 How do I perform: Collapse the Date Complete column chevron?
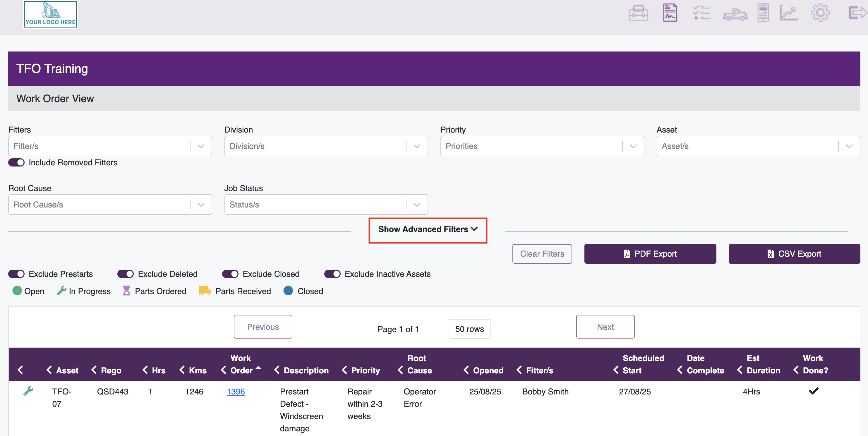click(680, 370)
